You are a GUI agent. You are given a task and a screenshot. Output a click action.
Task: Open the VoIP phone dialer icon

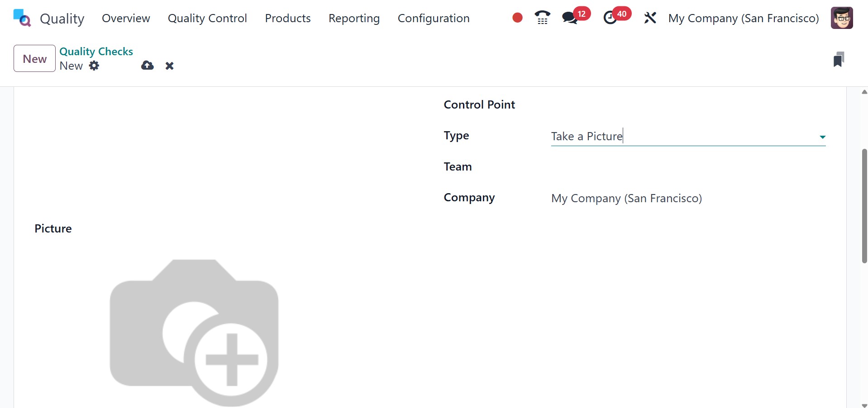542,18
